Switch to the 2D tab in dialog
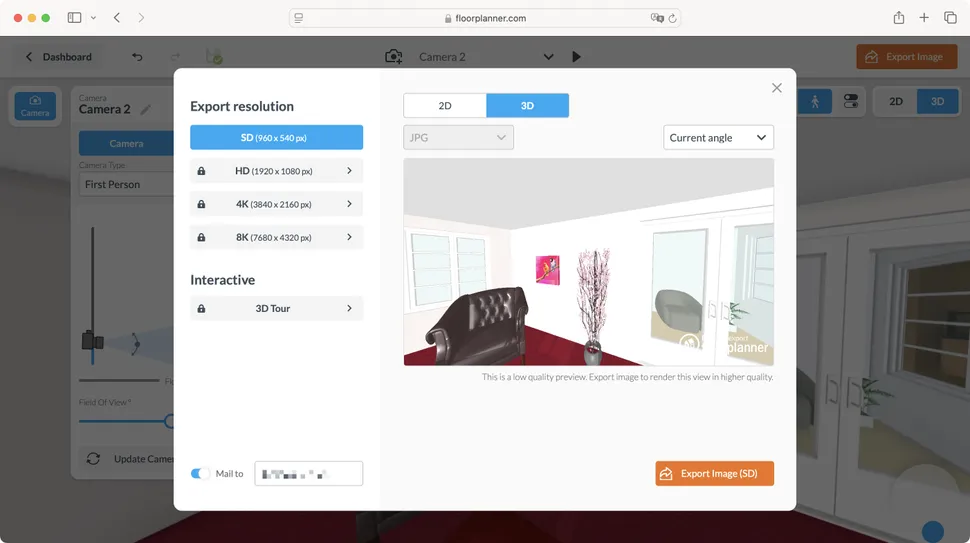Image resolution: width=970 pixels, height=543 pixels. coord(445,106)
